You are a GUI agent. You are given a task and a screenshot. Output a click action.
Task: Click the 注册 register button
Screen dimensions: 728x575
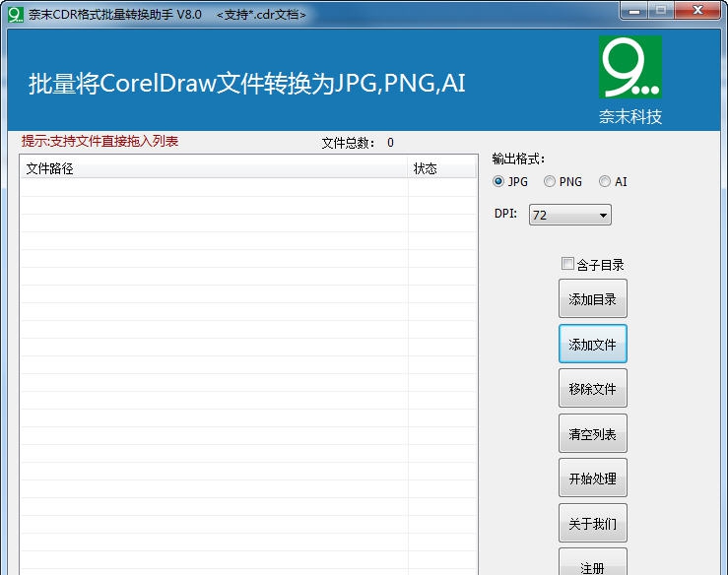[593, 563]
